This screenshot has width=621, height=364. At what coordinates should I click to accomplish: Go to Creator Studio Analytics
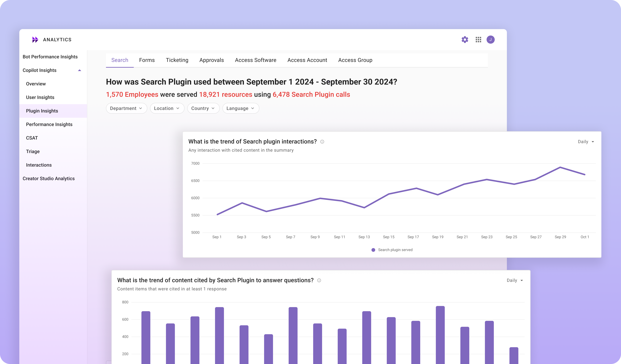(x=49, y=179)
